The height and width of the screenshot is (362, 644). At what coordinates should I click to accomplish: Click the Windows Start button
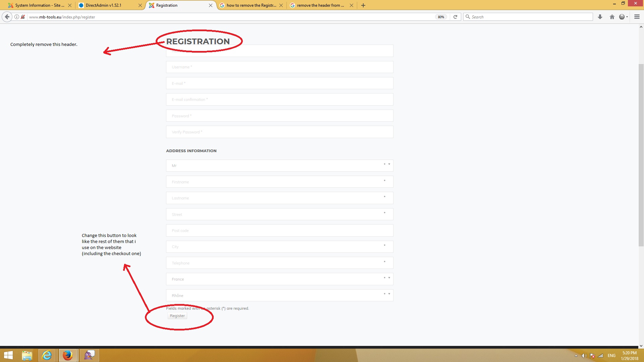(x=8, y=355)
